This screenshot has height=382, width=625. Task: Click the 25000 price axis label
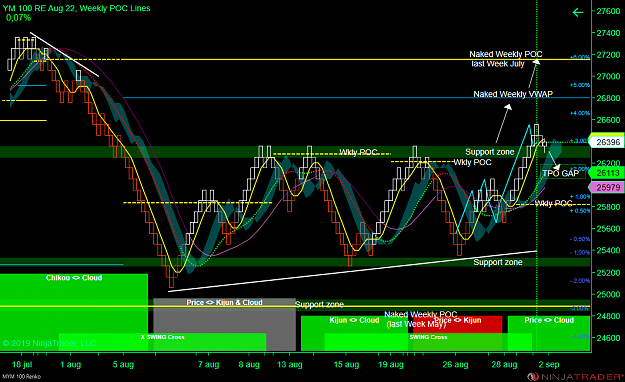(x=608, y=294)
